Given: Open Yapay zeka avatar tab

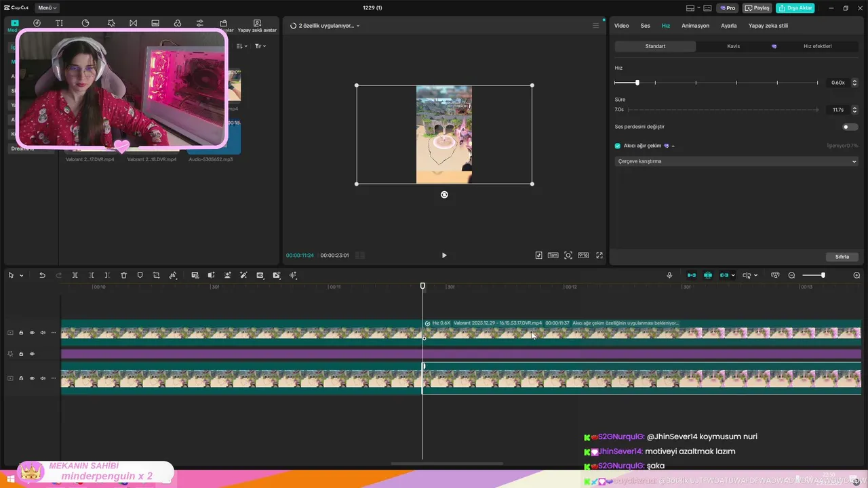Looking at the screenshot, I should coord(257,26).
